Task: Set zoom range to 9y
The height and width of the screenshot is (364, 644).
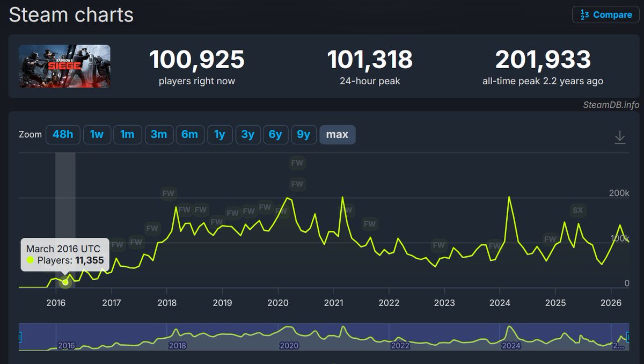Action: tap(304, 135)
